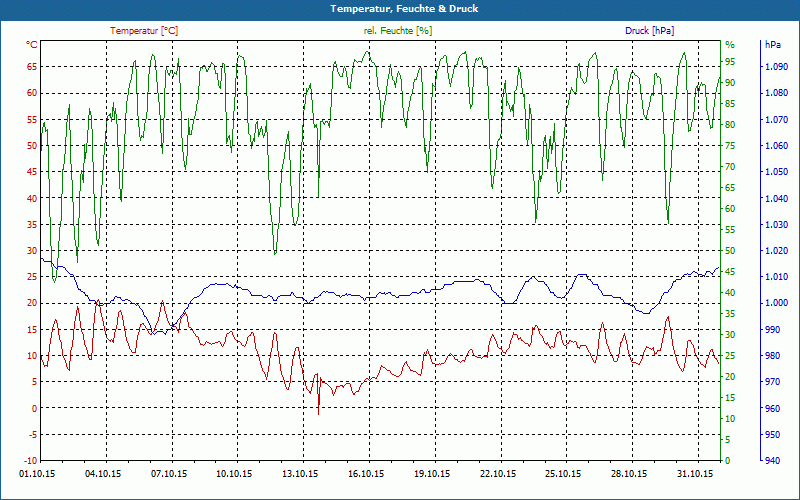
Task: Click pressure axis value 940
Action: coord(772,461)
